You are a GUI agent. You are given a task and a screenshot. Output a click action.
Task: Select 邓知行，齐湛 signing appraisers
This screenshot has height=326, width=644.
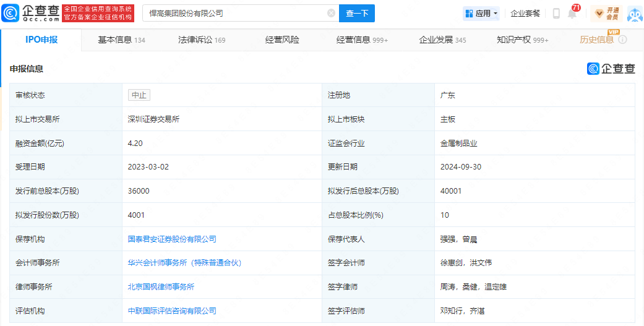(x=463, y=311)
